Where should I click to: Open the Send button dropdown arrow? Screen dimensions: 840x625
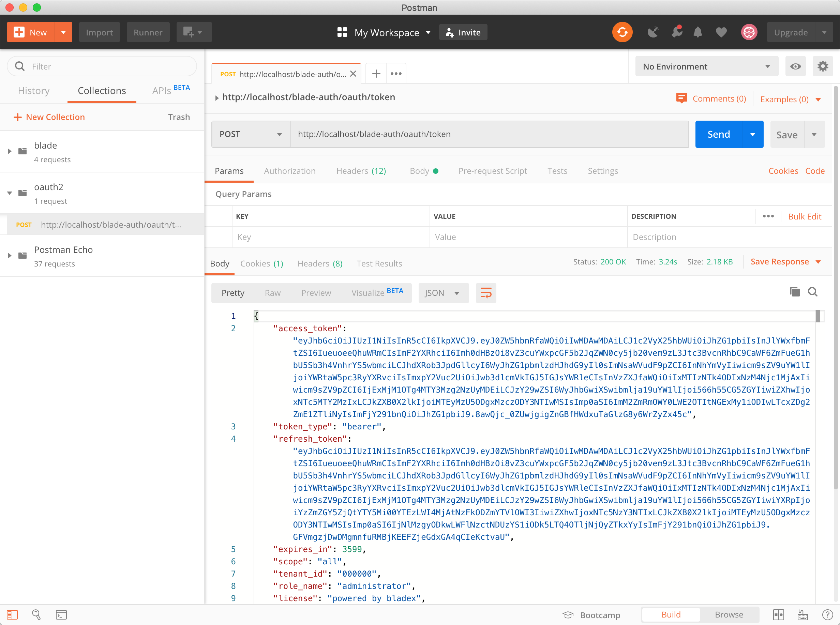(x=753, y=134)
